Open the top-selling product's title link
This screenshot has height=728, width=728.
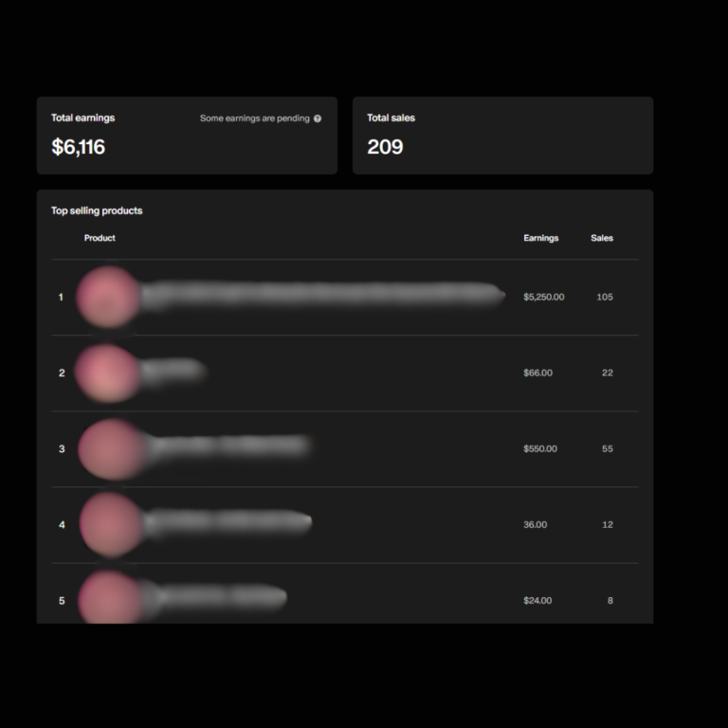pyautogui.click(x=322, y=297)
